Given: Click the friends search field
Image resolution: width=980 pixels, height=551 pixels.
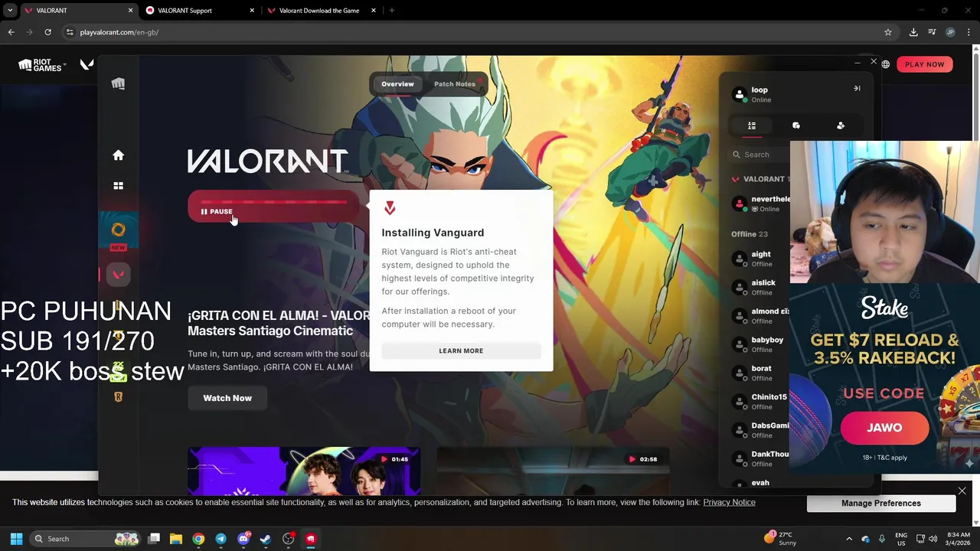Looking at the screenshot, I should coord(760,155).
